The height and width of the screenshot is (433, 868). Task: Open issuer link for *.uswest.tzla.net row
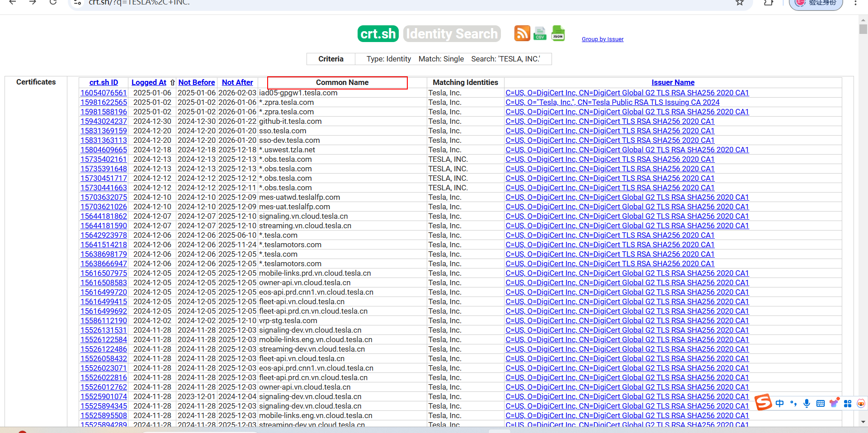[x=627, y=150]
